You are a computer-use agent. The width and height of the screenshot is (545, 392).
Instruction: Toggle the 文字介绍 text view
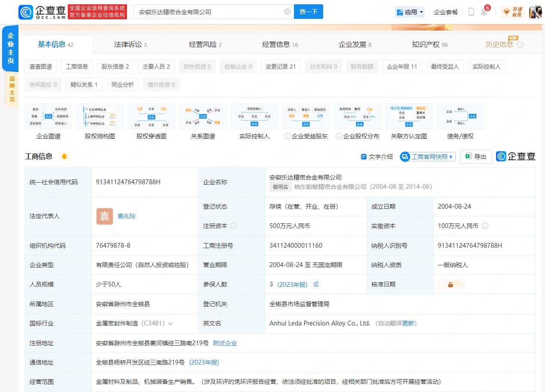click(x=377, y=157)
